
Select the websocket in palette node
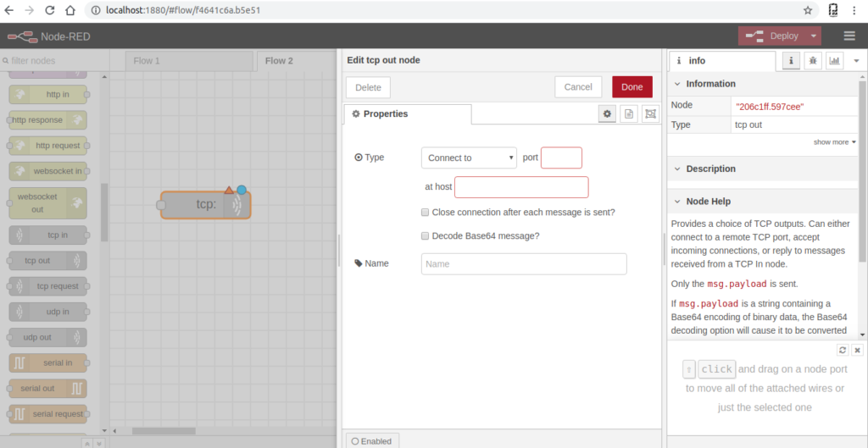[48, 171]
